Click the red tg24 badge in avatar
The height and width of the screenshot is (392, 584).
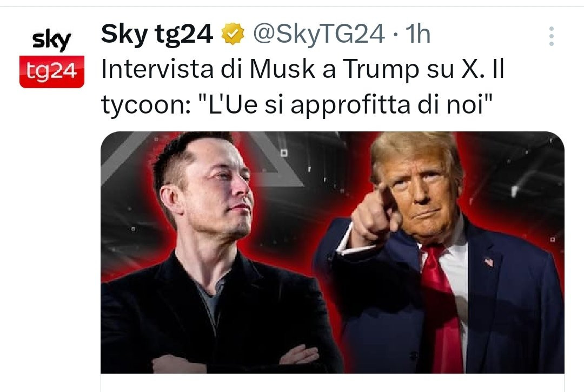point(52,72)
